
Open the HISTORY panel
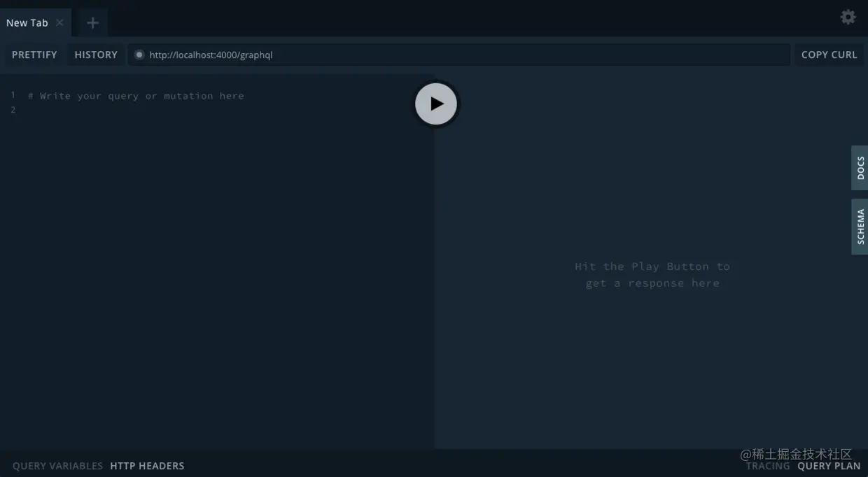(96, 55)
